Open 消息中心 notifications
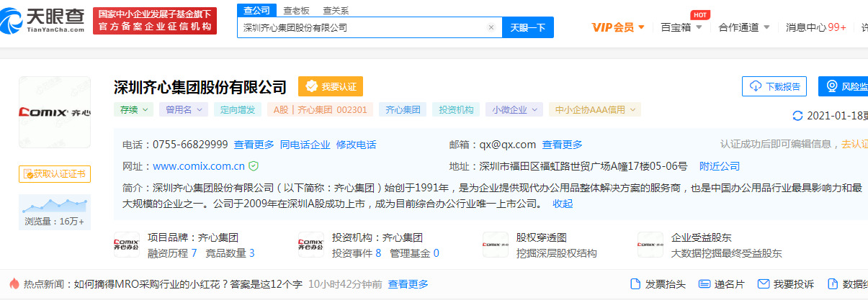The height and width of the screenshot is (300, 868). click(815, 27)
